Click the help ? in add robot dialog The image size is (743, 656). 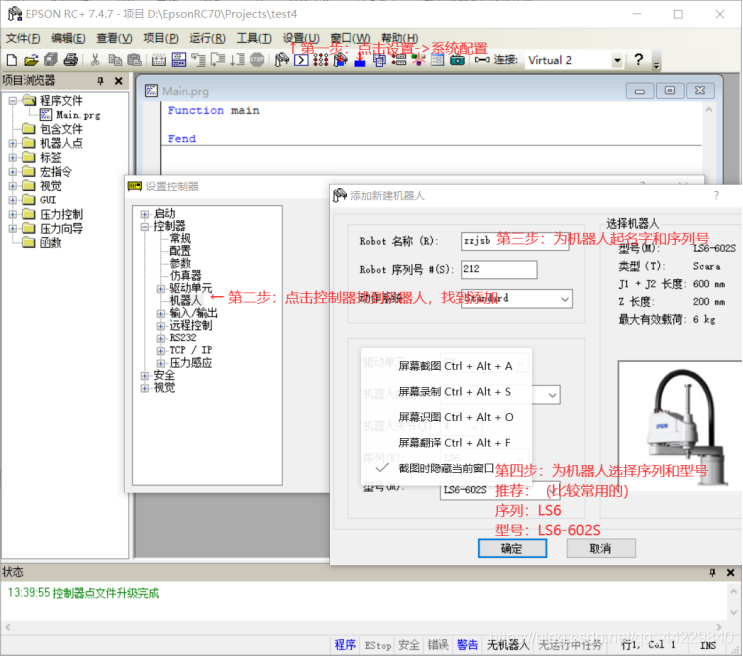[716, 195]
